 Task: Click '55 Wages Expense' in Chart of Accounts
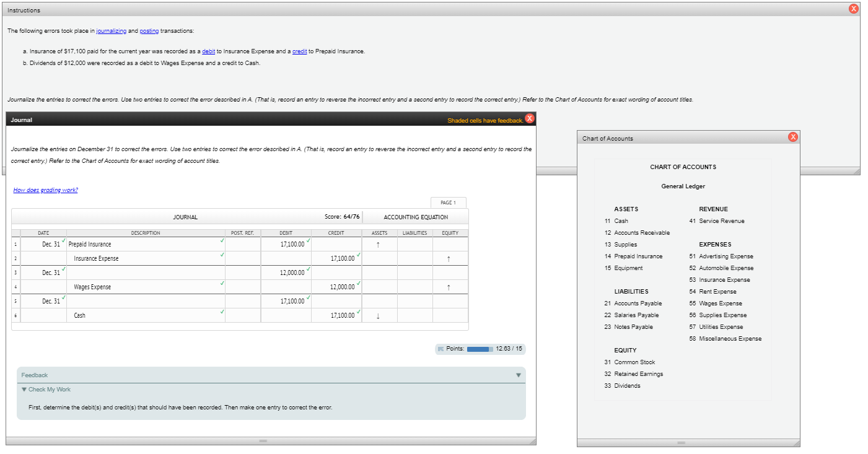716,303
